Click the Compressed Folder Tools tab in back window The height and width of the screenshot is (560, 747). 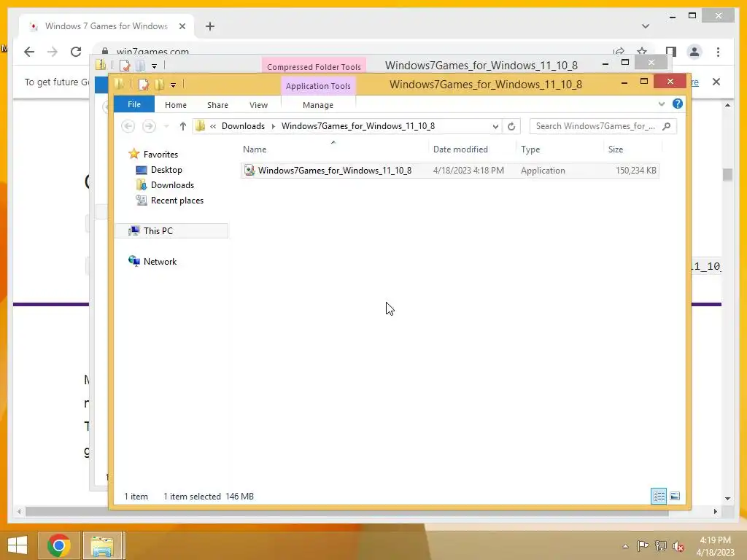tap(314, 66)
